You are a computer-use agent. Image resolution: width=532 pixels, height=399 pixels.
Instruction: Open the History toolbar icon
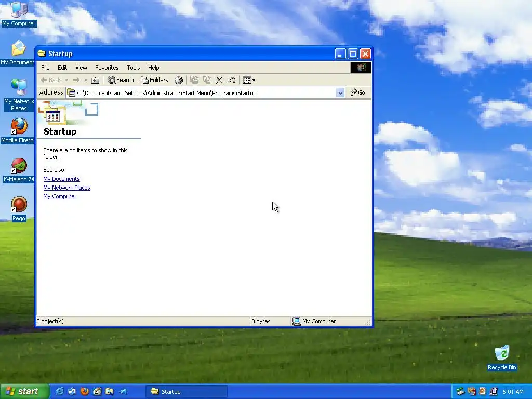(179, 80)
